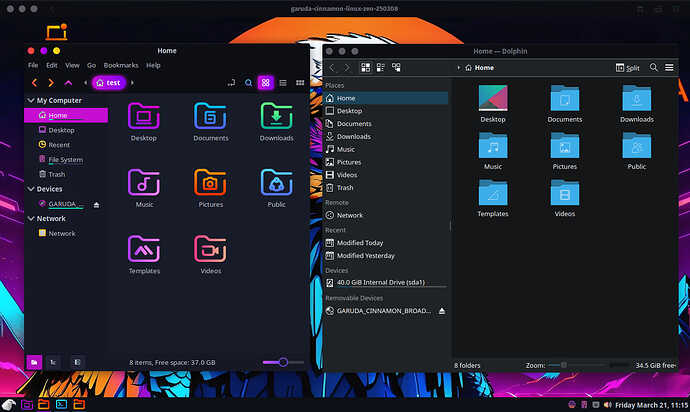
Task: Switch Nemo to icon view
Action: (x=265, y=83)
